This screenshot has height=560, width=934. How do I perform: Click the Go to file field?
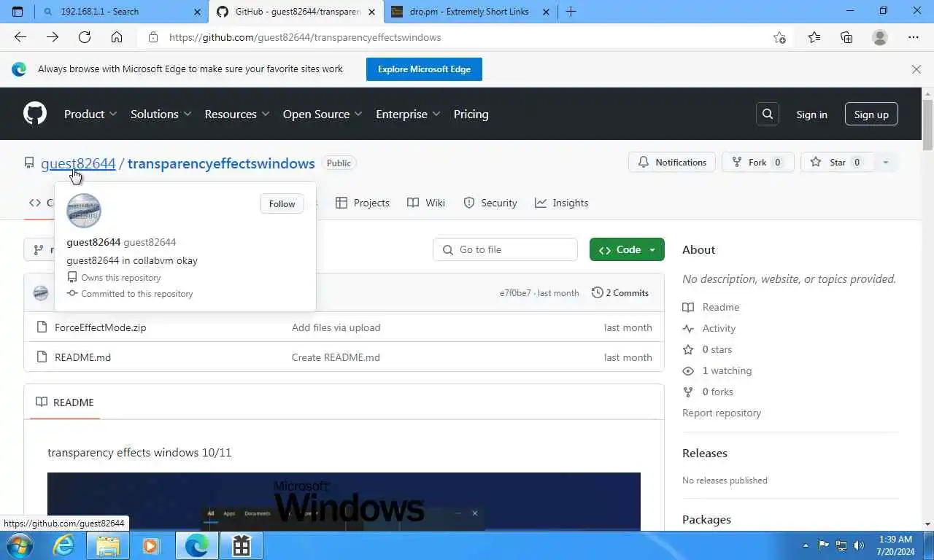505,249
